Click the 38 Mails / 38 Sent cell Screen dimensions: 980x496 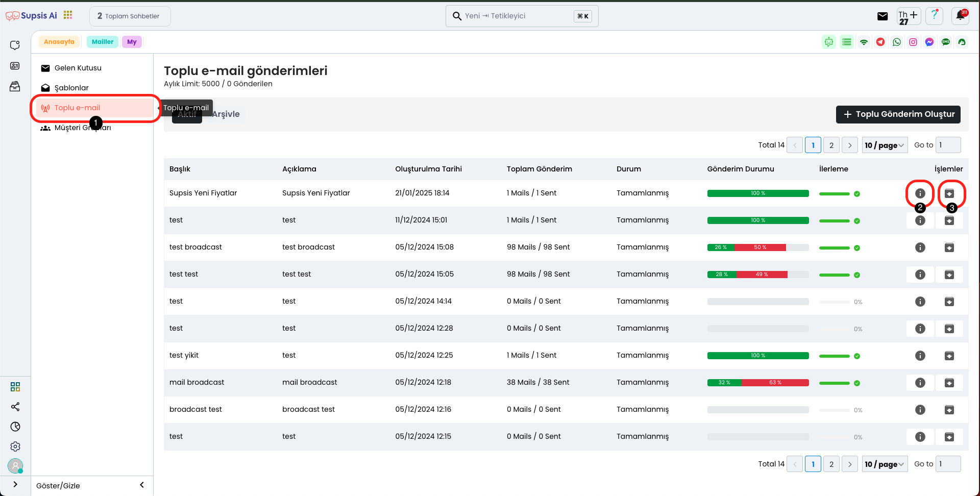[x=538, y=382]
